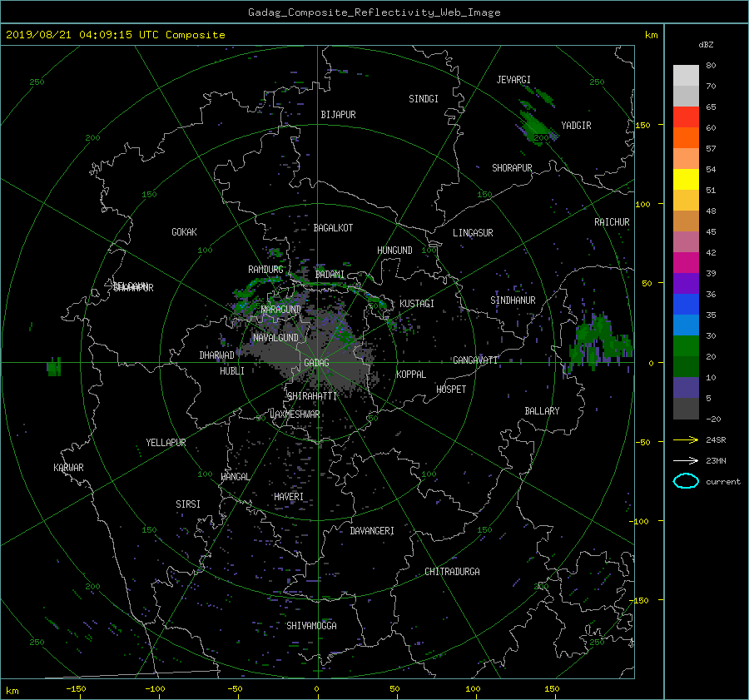Click the RAICHUR label

(612, 222)
